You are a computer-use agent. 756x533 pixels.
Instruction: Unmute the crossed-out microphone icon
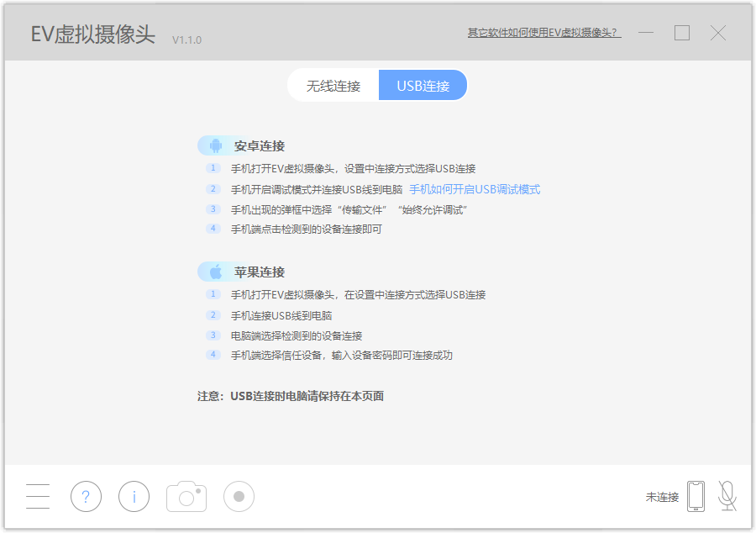(x=727, y=496)
